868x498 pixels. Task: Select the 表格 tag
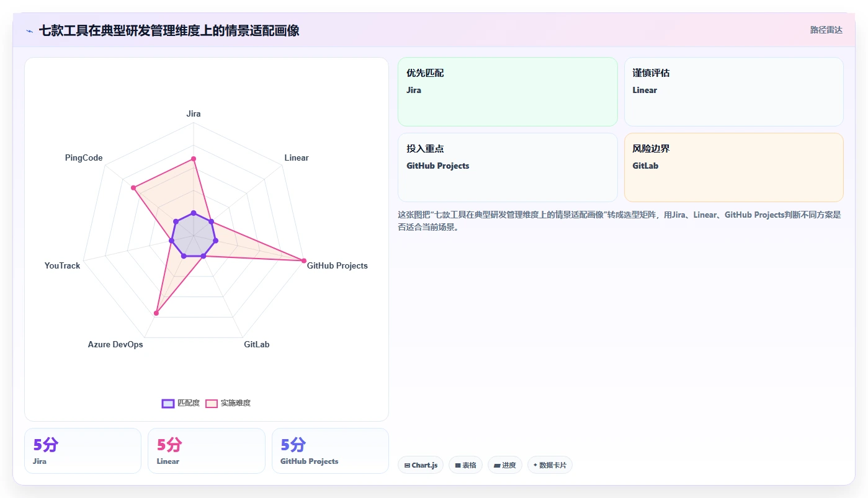(x=465, y=465)
